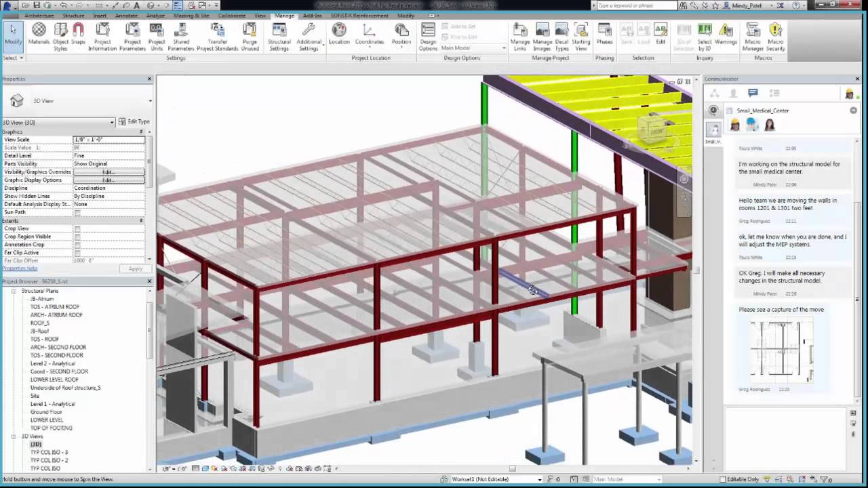Open Manage Links tool
The height and width of the screenshot is (488, 868).
[520, 36]
